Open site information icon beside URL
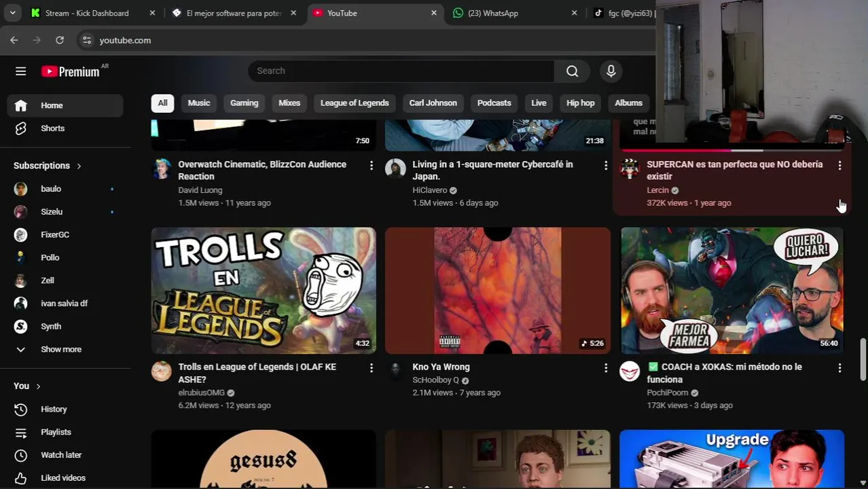The height and width of the screenshot is (489, 868). click(87, 40)
